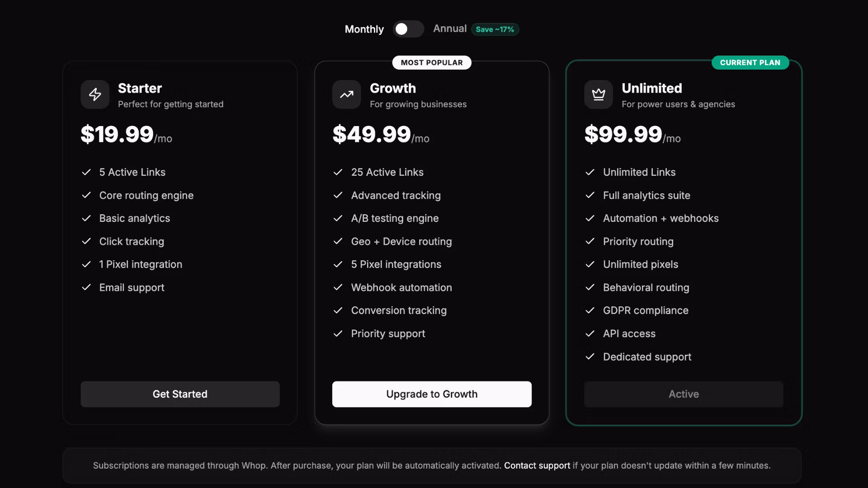Select the Monthly billing label
This screenshot has width=868, height=488.
pyautogui.click(x=364, y=29)
